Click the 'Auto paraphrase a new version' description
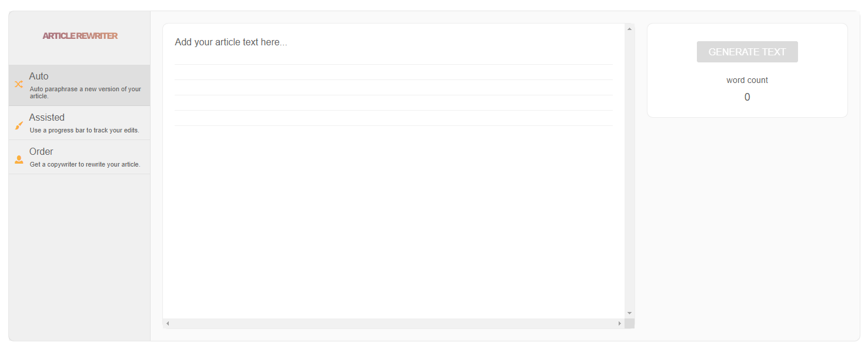 85,92
